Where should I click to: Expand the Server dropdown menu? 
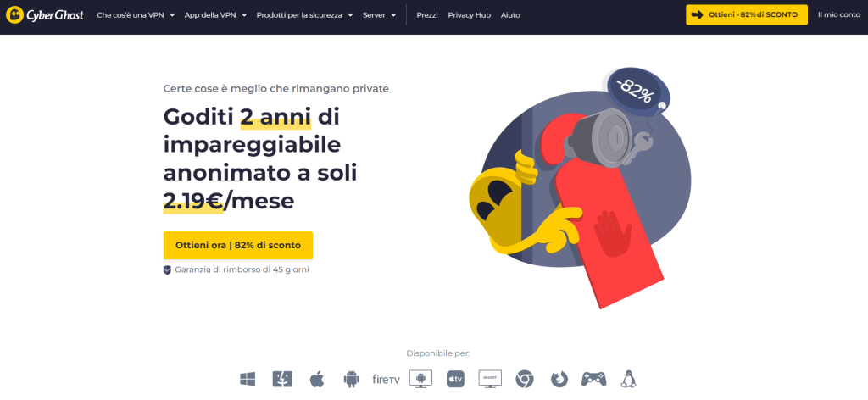(379, 15)
